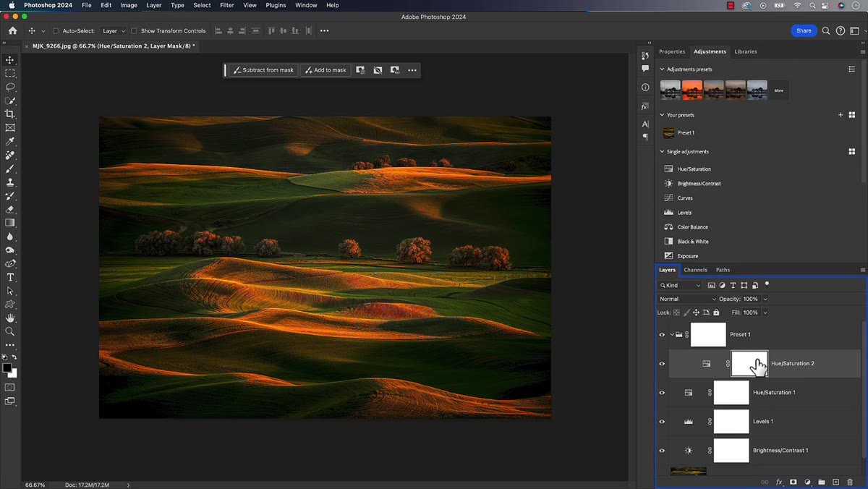Click the Home icon in options bar
The width and height of the screenshot is (868, 489).
(12, 31)
